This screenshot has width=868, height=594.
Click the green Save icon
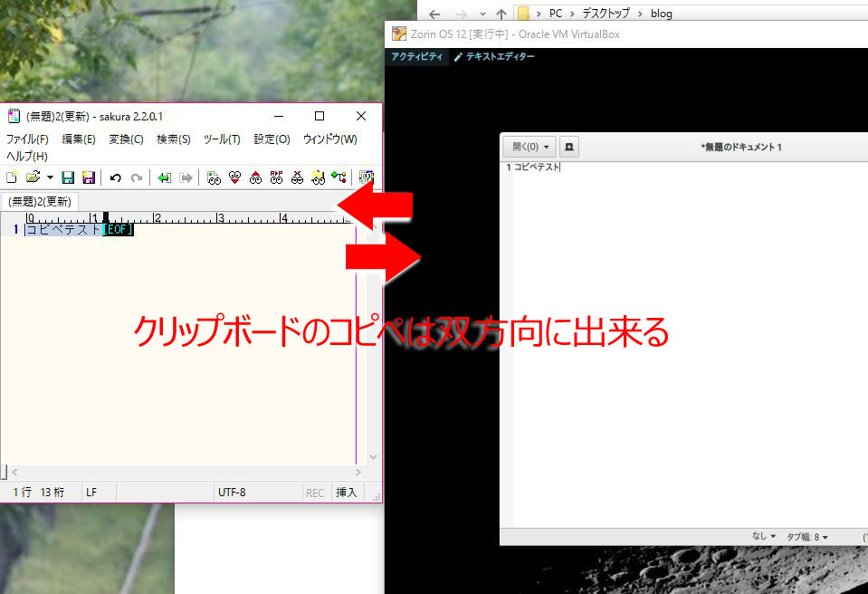tap(68, 177)
